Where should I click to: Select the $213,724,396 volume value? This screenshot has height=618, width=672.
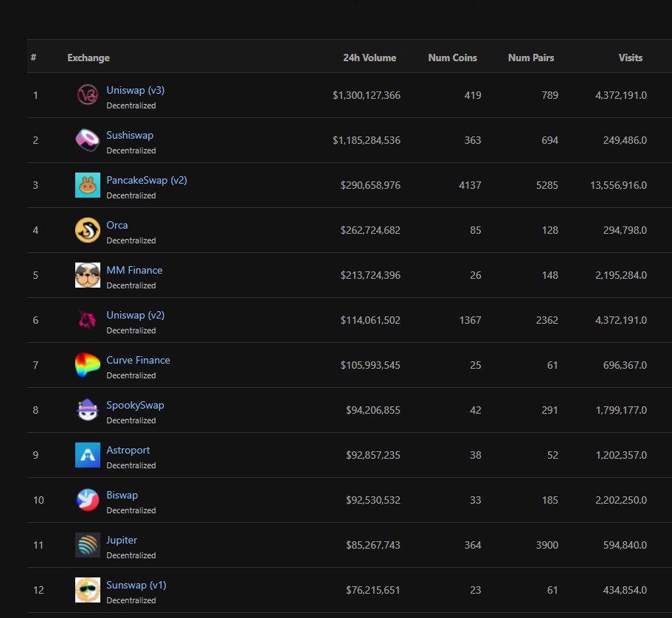[x=370, y=275]
